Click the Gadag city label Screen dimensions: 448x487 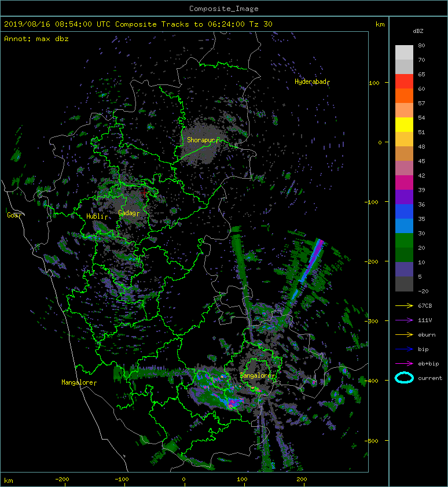tap(127, 213)
